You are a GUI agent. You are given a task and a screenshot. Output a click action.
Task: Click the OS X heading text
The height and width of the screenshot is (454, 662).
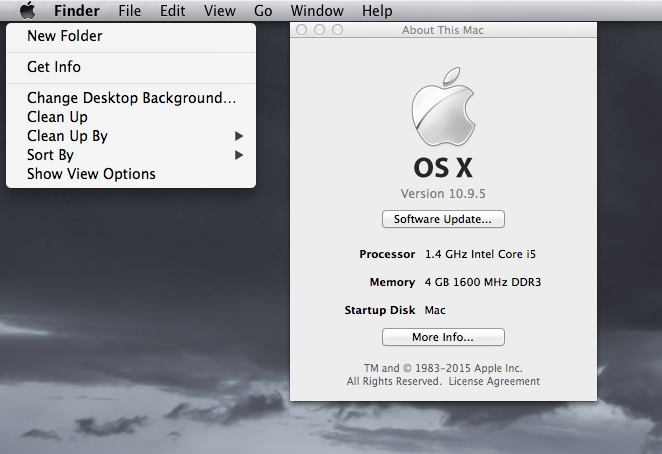coord(443,168)
